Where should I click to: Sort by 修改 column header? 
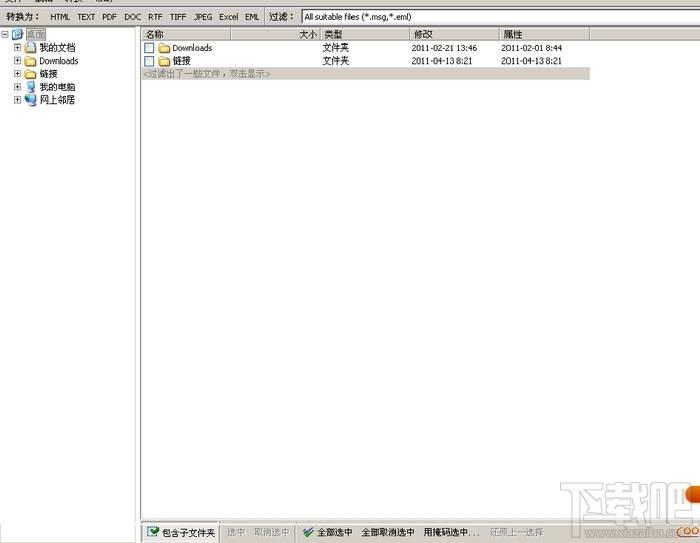point(454,34)
